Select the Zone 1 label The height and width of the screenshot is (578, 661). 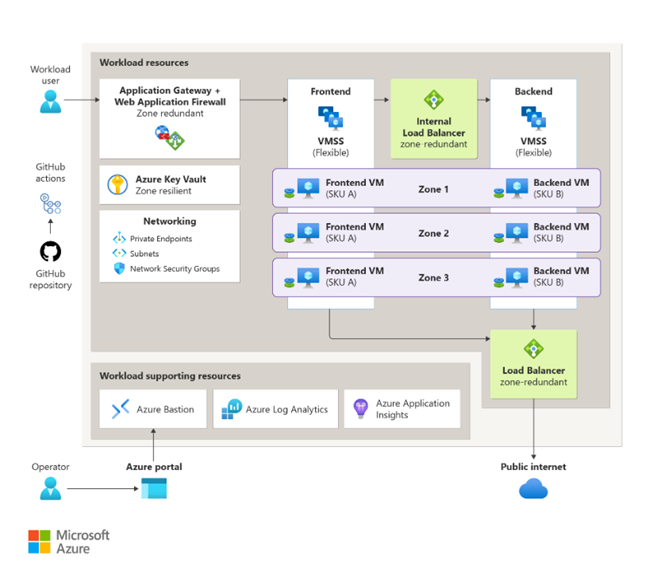click(433, 189)
